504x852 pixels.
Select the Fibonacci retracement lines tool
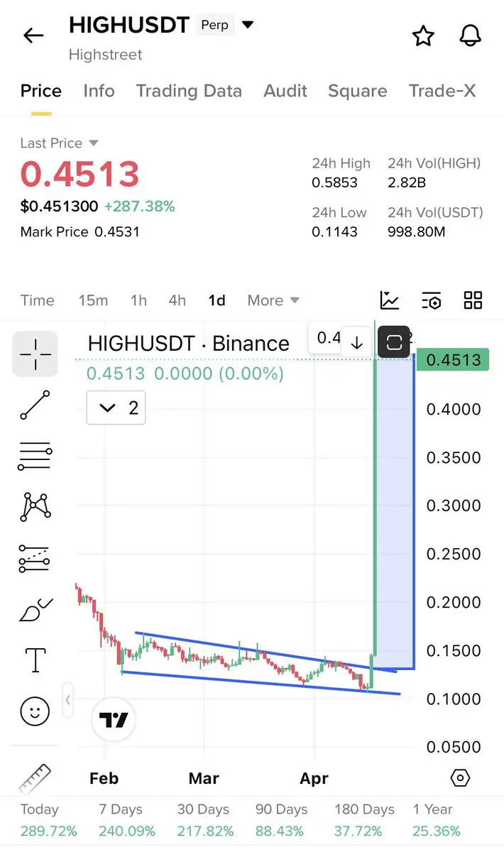pos(35,455)
